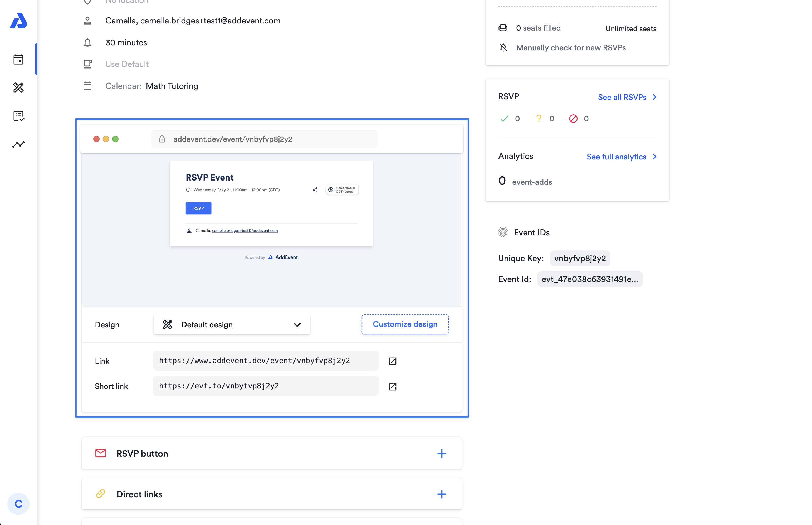The width and height of the screenshot is (812, 525).
Task: Click the event Link URL field
Action: [266, 361]
